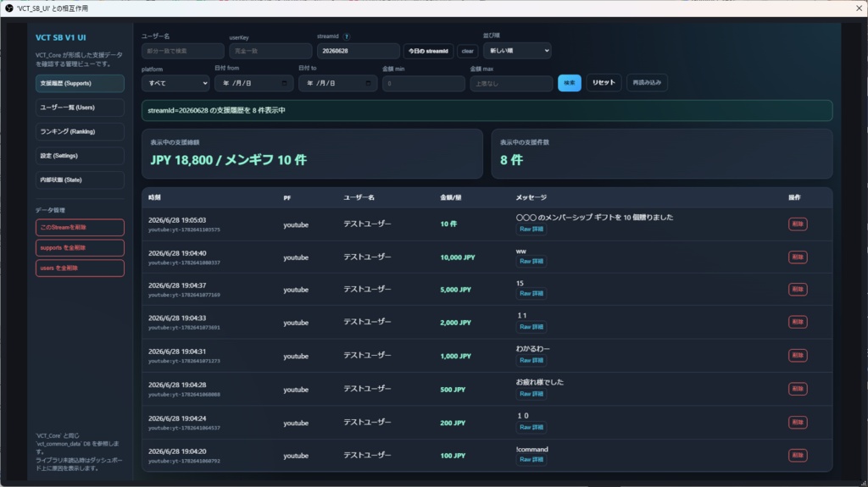868x487 pixels.
Task: Delete the 2,000 JPY support entry
Action: pyautogui.click(x=798, y=322)
